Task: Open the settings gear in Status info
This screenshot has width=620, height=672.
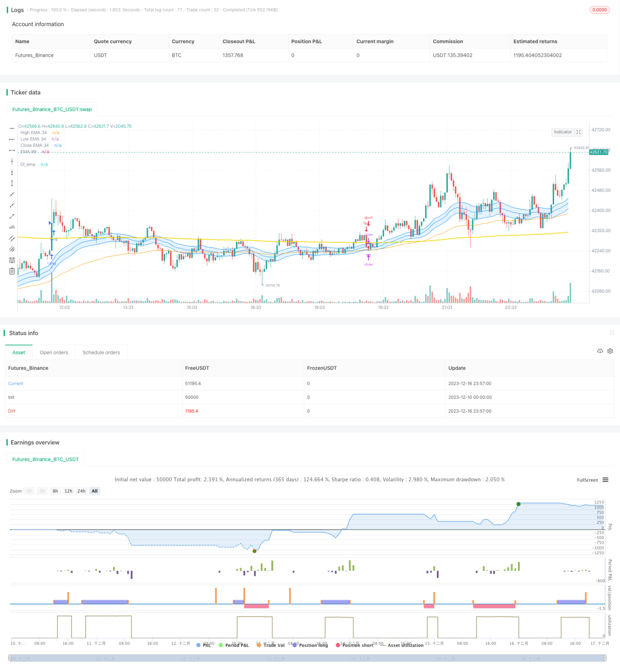Action: click(x=610, y=351)
